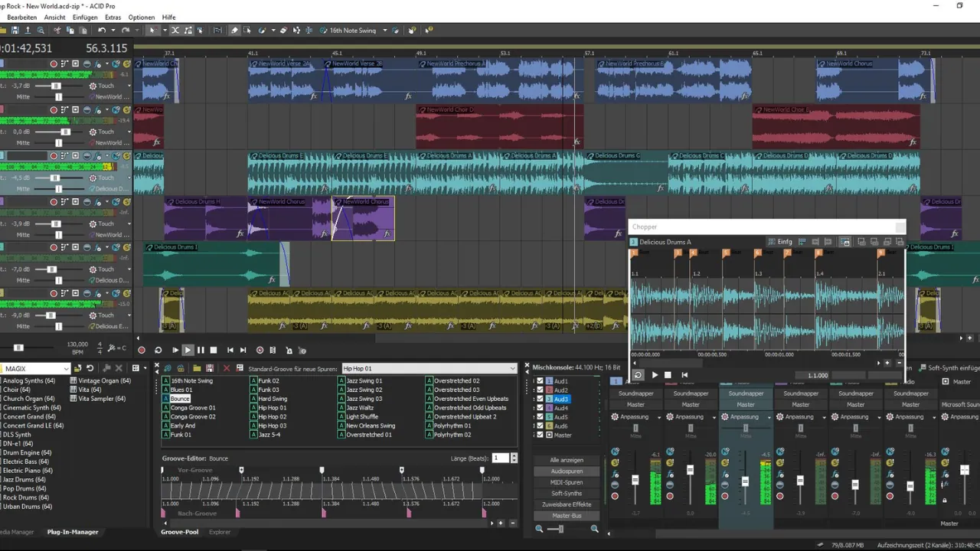Open the Extras menu

coord(113,17)
